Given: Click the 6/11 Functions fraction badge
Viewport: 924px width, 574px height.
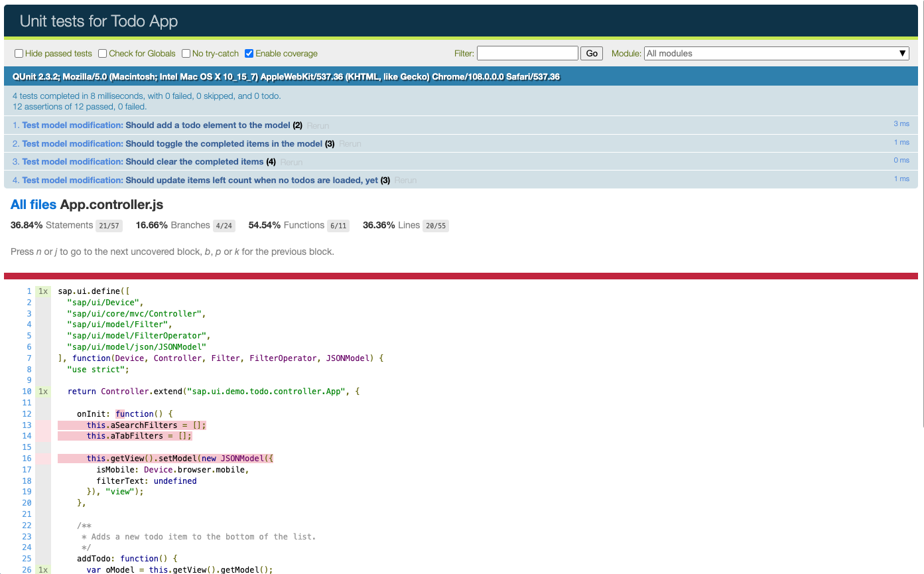Looking at the screenshot, I should 338,226.
